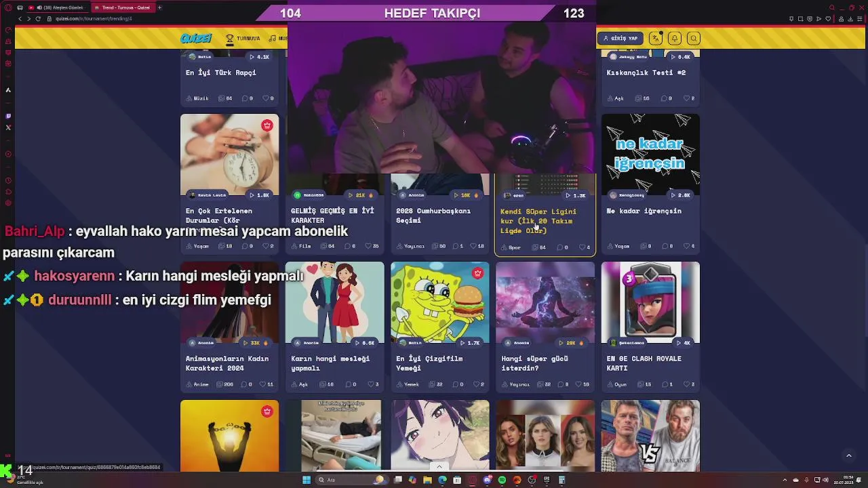Open Microsoft Edge from the taskbar

[442, 480]
